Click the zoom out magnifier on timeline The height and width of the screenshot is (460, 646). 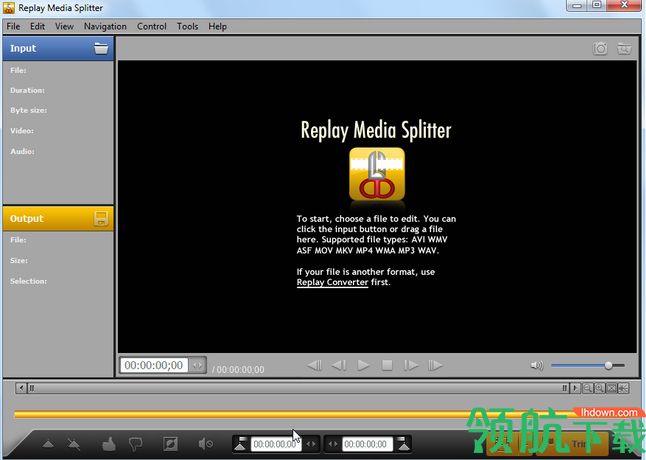[x=587, y=388]
